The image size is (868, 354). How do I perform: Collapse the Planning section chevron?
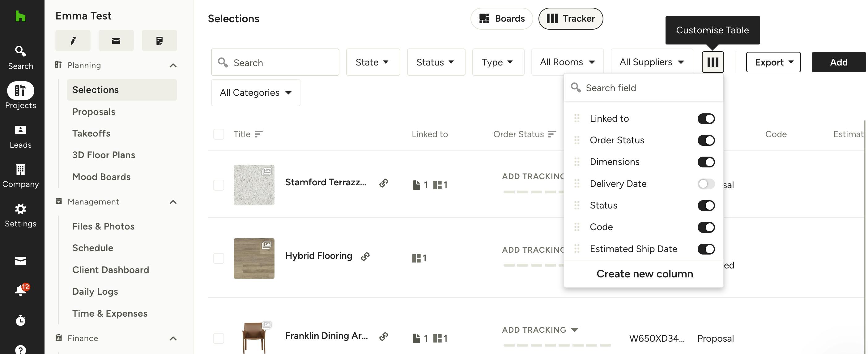coord(173,65)
